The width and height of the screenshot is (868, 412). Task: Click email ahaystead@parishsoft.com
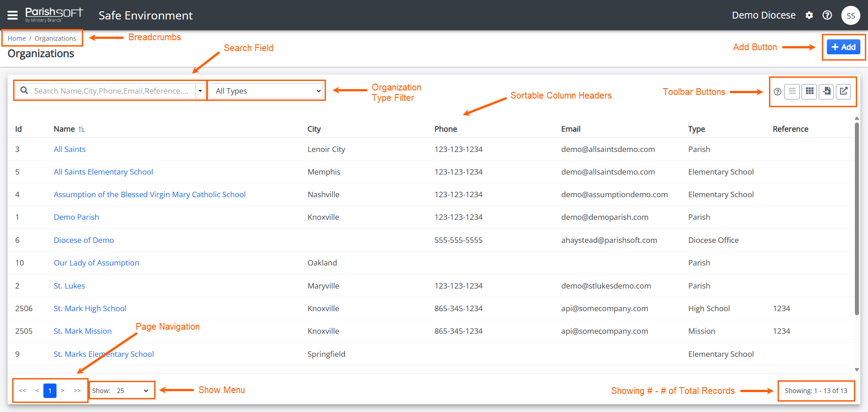point(609,240)
